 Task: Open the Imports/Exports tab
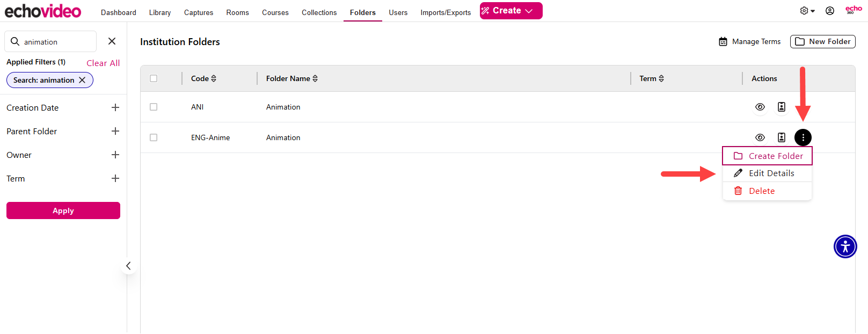point(446,12)
